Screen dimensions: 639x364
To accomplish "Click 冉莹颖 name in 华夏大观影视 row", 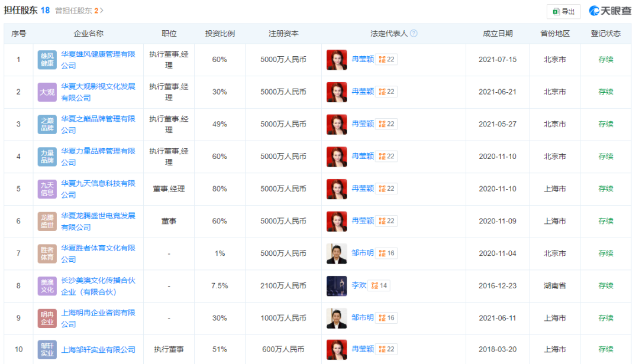I will (x=362, y=92).
